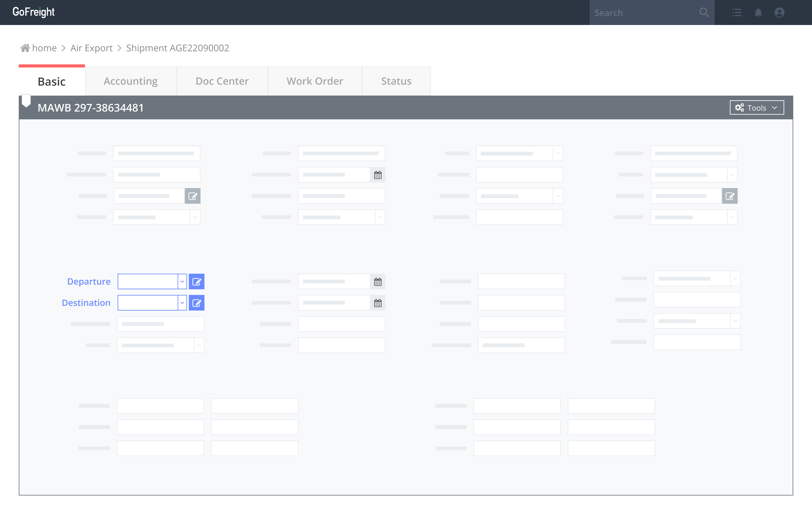The image size is (812, 508).
Task: Switch to the Doc Center tab
Action: [222, 81]
